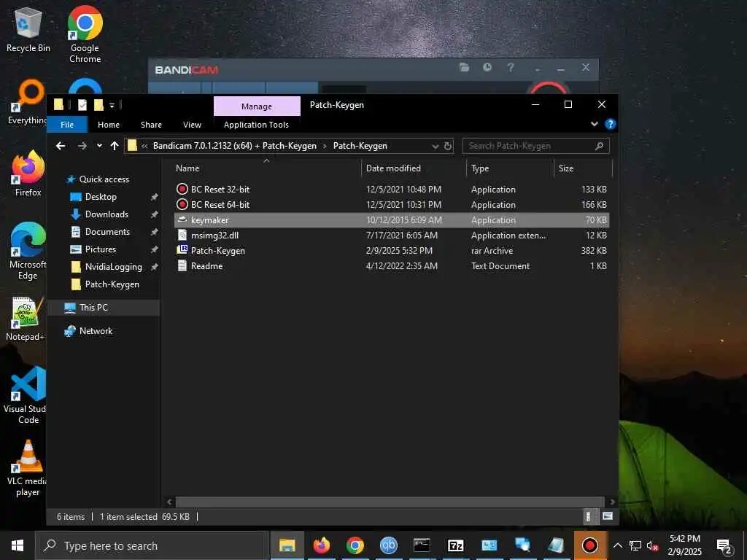Viewport: 747px width, 560px height.
Task: Select the BC Reset 64-bit file
Action: click(392, 204)
